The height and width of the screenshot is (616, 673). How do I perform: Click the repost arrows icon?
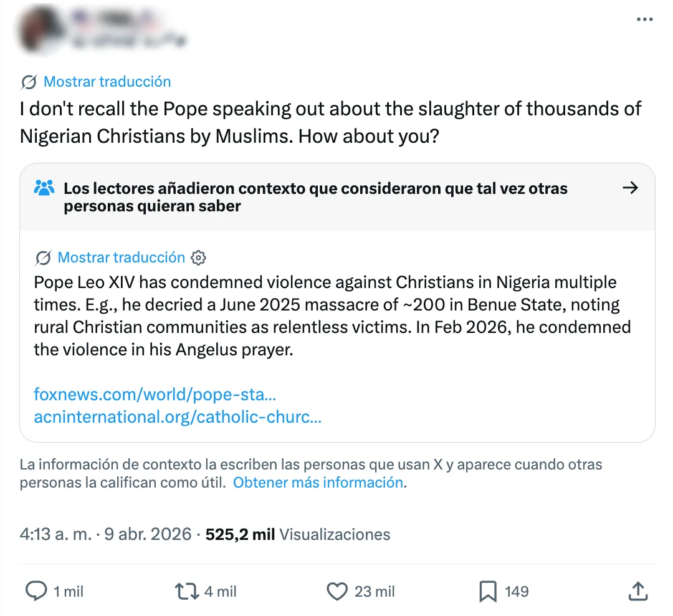point(186,591)
